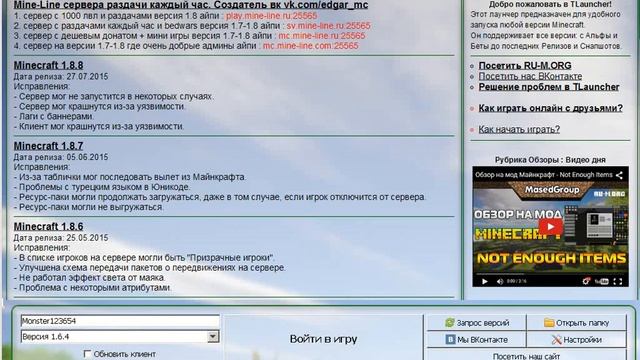Screen dimensions: 640x360
Task: Click server address play.mine-line.ru:25565
Action: click(271, 16)
